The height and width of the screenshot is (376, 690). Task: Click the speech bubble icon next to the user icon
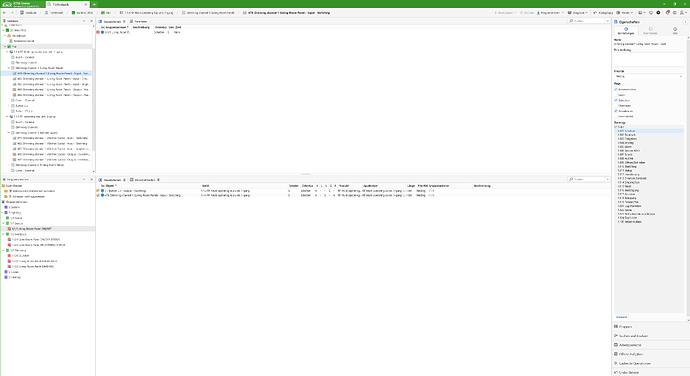(675, 13)
